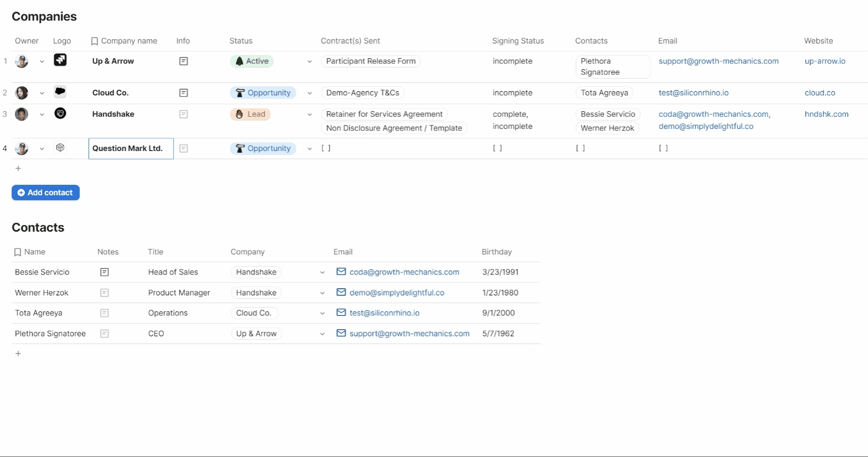Viewport: 868px width, 457px height.
Task: Click test@siliconrhino.io in the Companies table
Action: coord(694,93)
